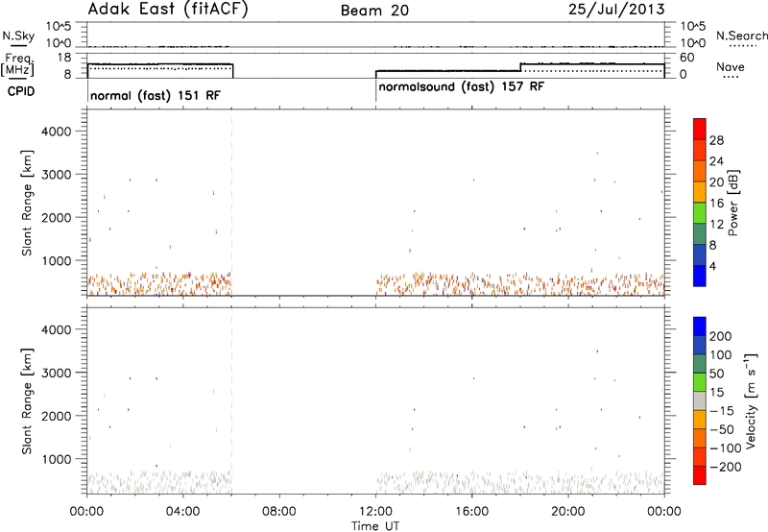Click the 'Power [dB]' colorbar title
Screen dimensions: 768x532
733,203
